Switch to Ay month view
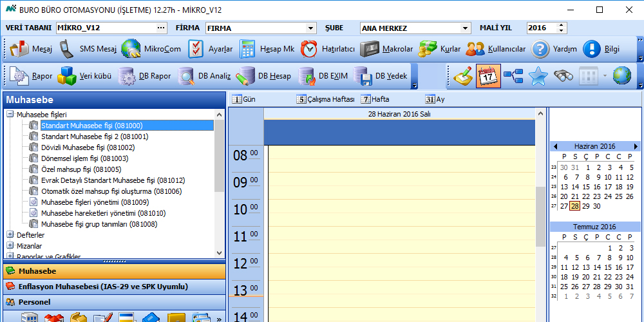This screenshot has width=644, height=322. coord(435,99)
